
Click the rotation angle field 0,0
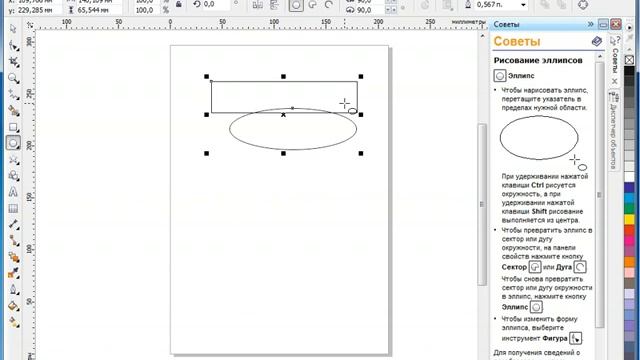pyautogui.click(x=216, y=4)
